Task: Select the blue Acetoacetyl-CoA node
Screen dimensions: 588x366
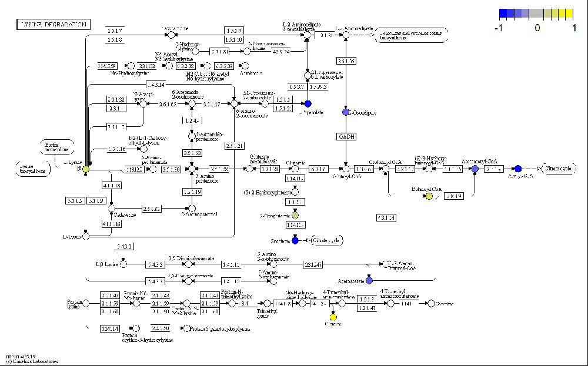Action: [x=475, y=169]
